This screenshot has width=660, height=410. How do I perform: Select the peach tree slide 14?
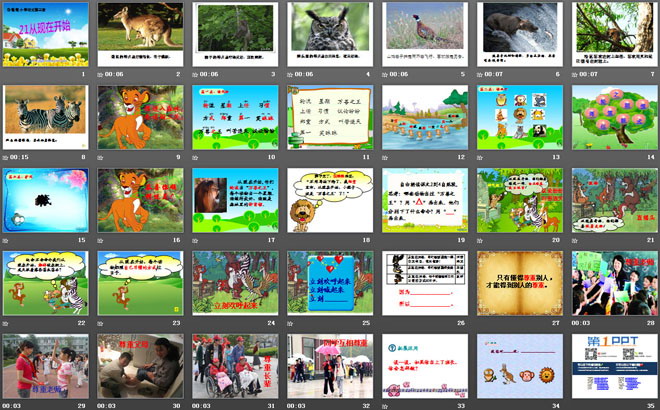615,116
